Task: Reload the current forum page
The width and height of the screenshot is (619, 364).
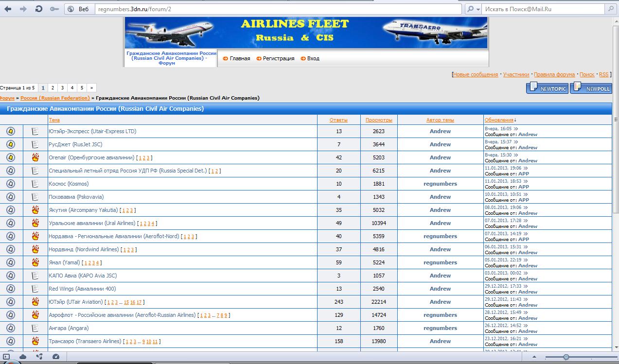Action: [x=39, y=9]
